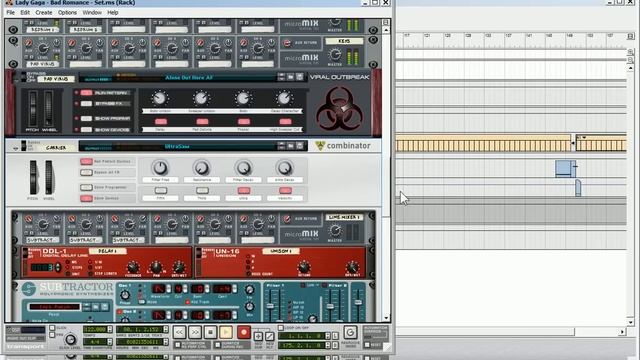
Task: Click the Sweeper Unison knob
Action: click(201, 98)
